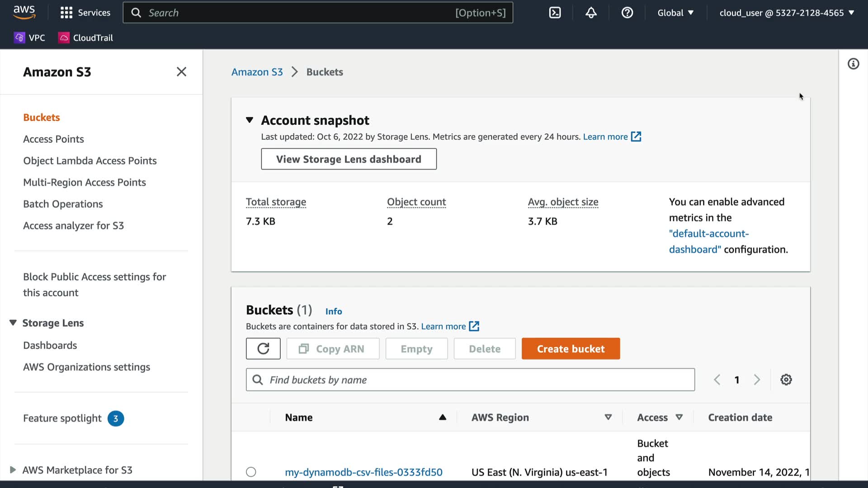868x488 pixels.
Task: Click the Create bucket button
Action: [571, 349]
